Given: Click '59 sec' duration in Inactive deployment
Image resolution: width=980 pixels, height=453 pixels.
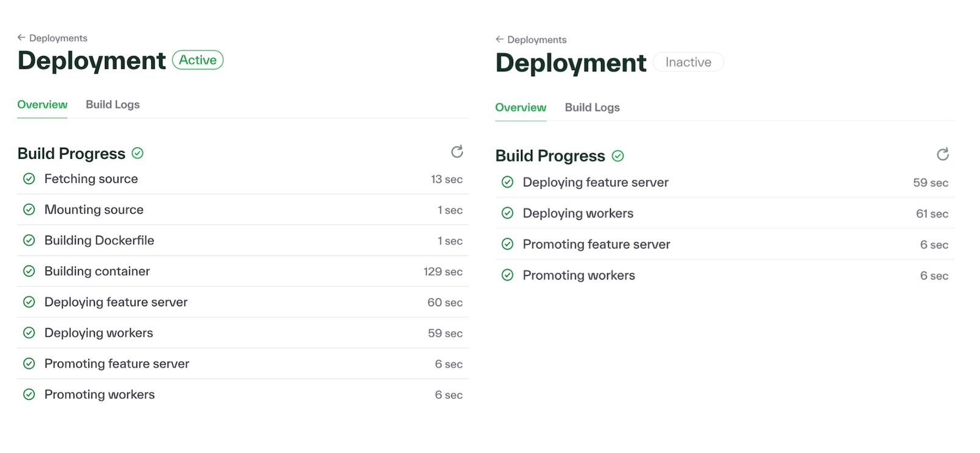Looking at the screenshot, I should coord(931,183).
